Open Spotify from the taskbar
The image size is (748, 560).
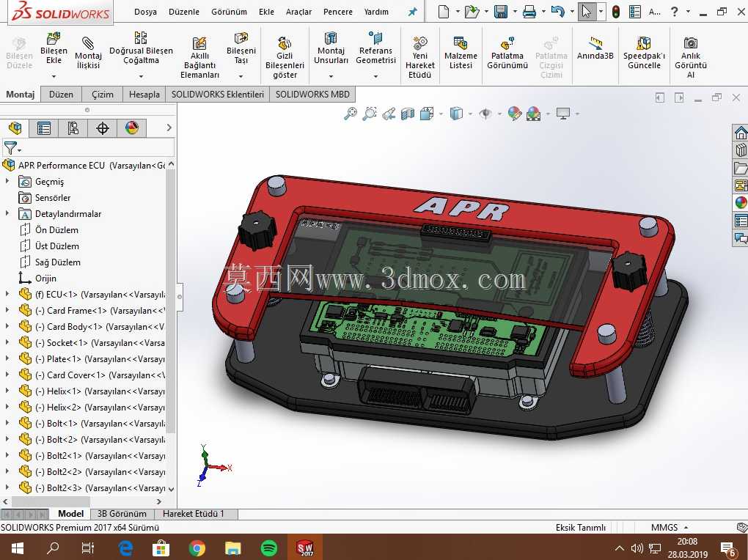click(269, 548)
